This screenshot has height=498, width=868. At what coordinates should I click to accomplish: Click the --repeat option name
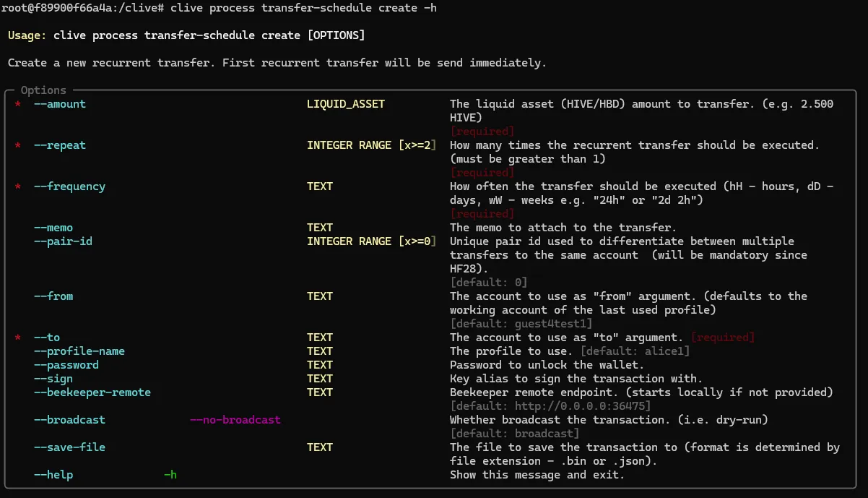pyautogui.click(x=59, y=145)
